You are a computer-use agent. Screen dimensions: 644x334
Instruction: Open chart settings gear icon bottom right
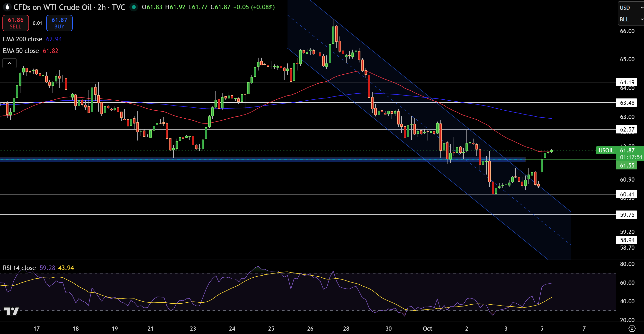632,328
